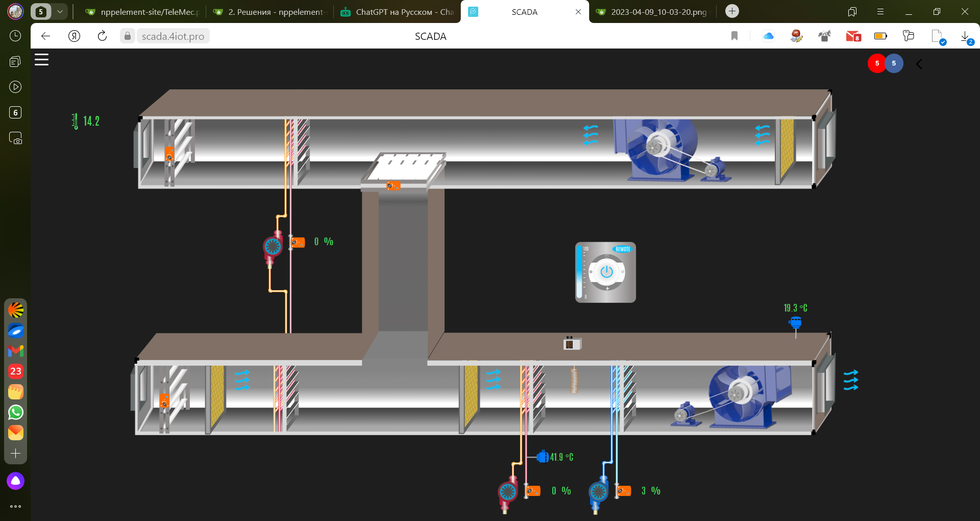Open the SCADA hamburger menu
The image size is (980, 521).
tap(41, 60)
